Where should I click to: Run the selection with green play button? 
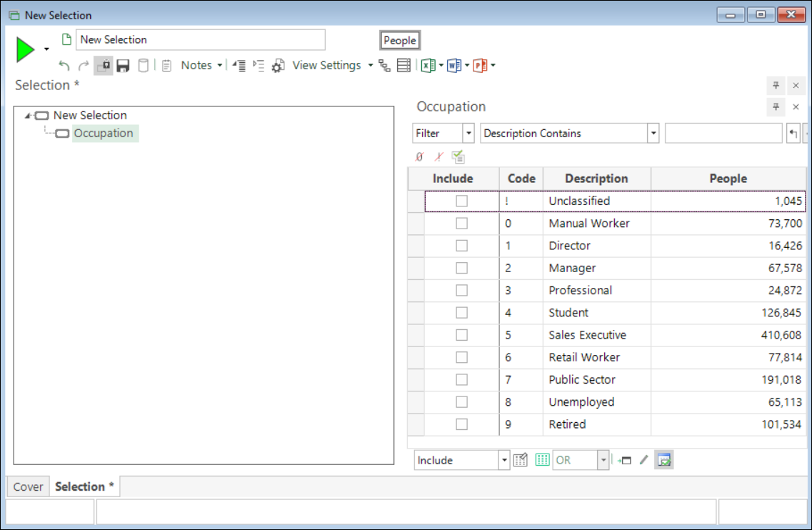click(25, 50)
